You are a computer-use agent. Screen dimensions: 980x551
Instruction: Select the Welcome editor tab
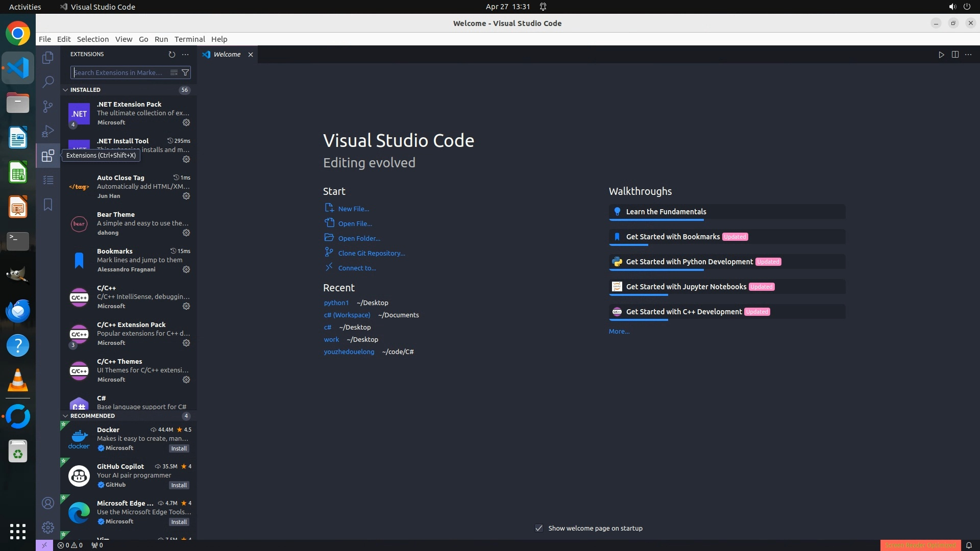point(227,55)
